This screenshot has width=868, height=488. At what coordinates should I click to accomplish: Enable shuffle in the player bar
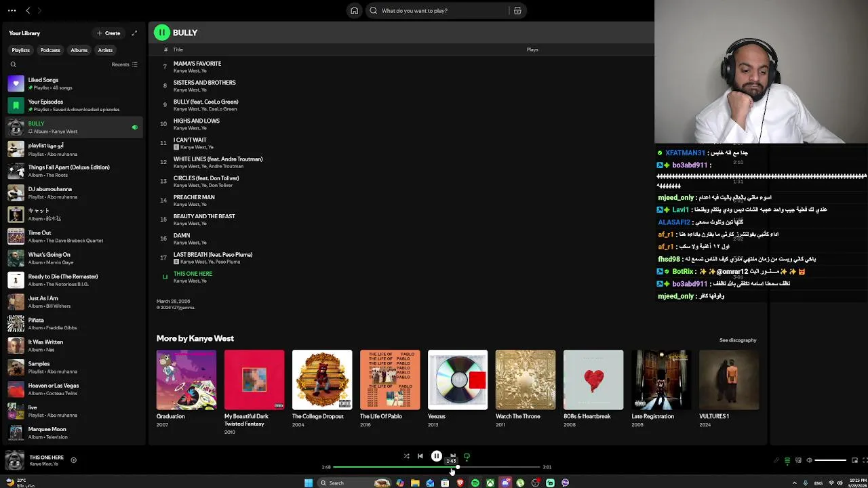pyautogui.click(x=406, y=456)
